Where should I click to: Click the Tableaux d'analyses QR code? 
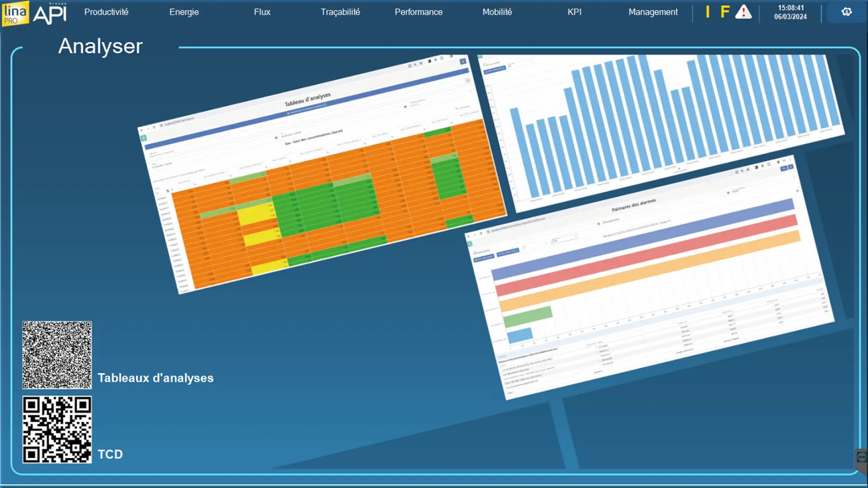click(x=57, y=355)
